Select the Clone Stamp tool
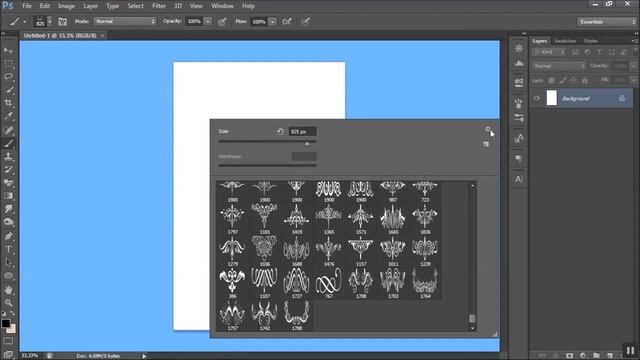 pyautogui.click(x=8, y=156)
